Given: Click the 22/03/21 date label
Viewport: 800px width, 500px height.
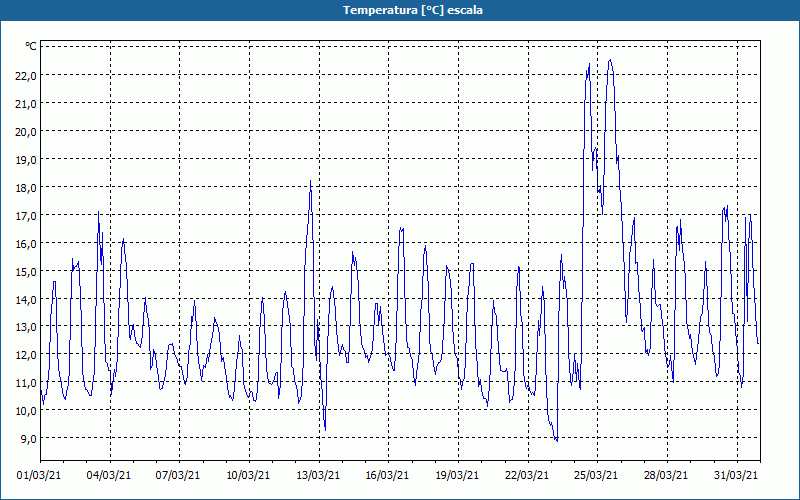Looking at the screenshot, I should tap(527, 475).
